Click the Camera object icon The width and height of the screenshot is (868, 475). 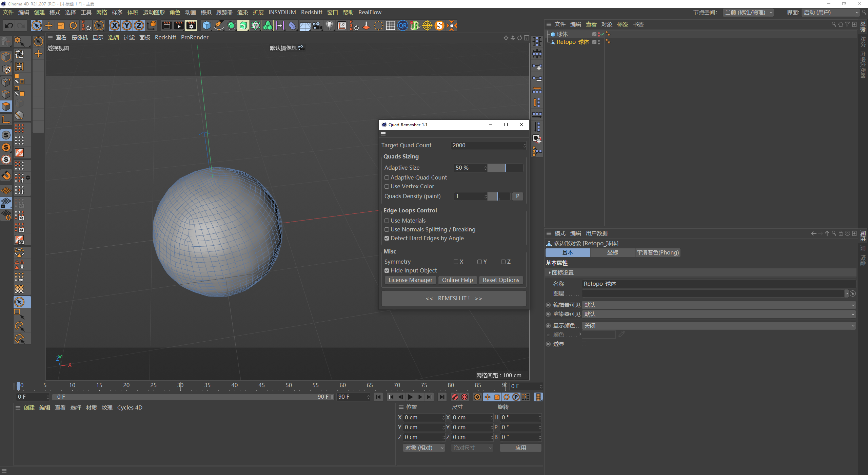[x=317, y=25]
